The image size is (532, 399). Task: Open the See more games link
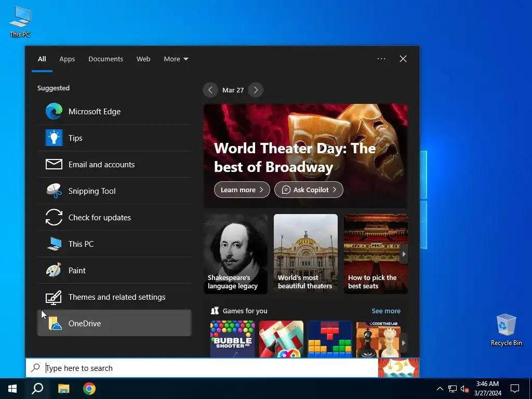386,311
